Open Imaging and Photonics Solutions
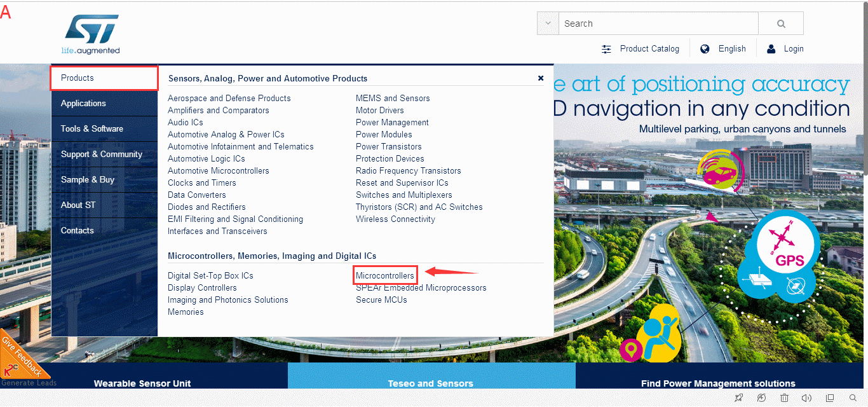 228,300
